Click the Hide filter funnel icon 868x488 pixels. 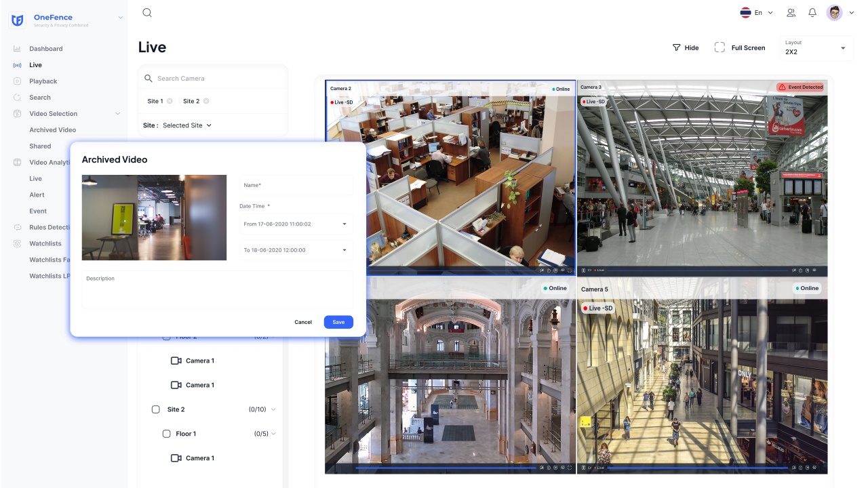click(676, 48)
